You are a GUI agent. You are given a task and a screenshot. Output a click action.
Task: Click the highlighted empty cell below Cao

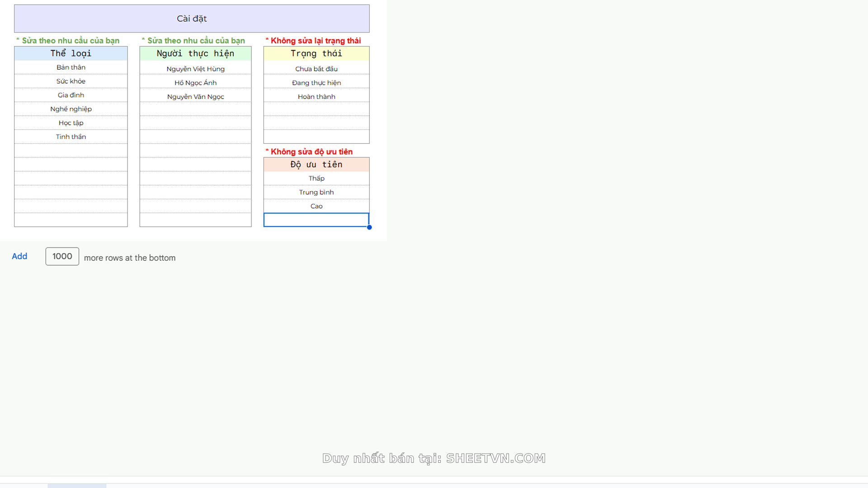316,220
